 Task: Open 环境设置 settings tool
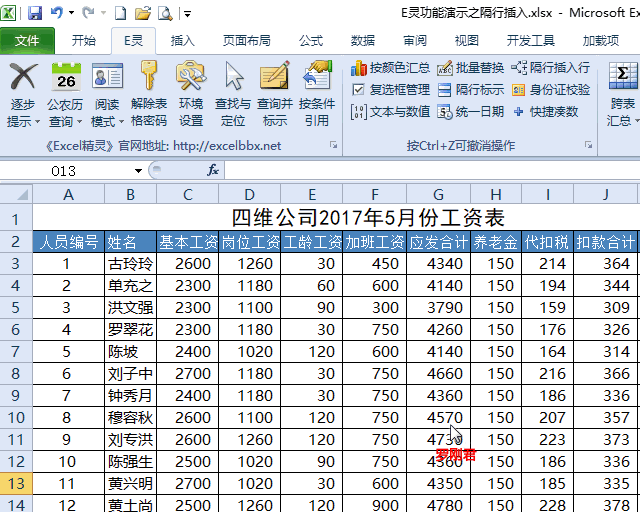coord(191,94)
